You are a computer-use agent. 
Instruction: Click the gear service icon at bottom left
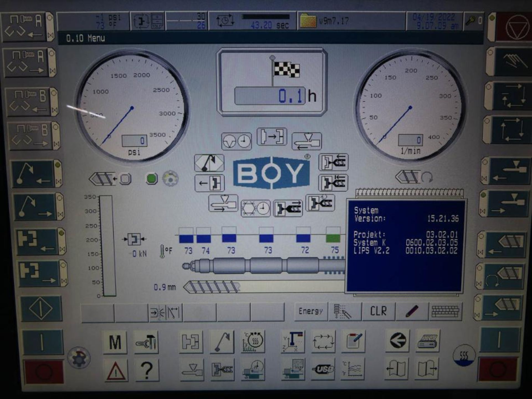click(79, 358)
